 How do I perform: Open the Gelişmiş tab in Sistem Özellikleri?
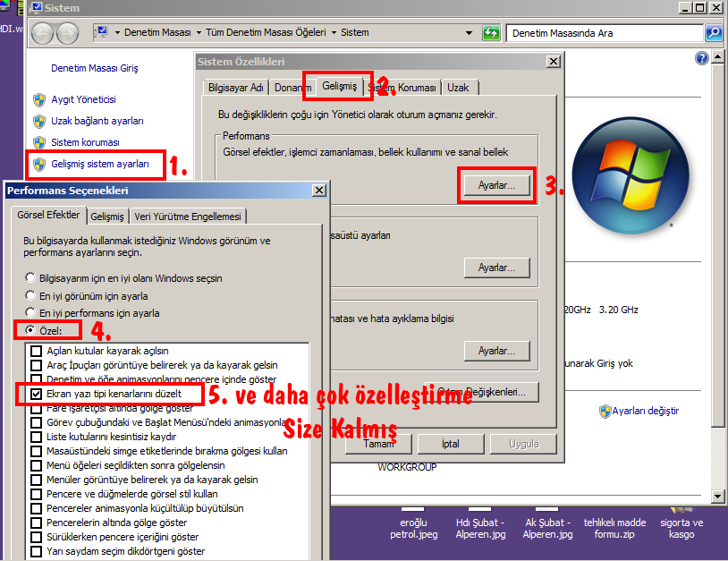point(339,86)
